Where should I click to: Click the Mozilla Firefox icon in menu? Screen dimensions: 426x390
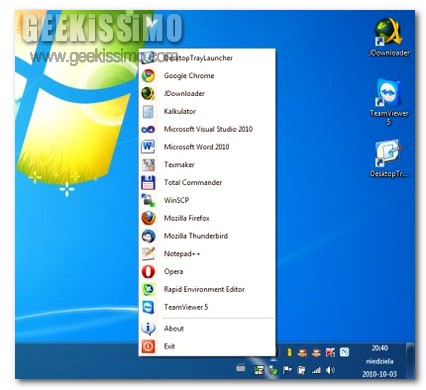(148, 218)
